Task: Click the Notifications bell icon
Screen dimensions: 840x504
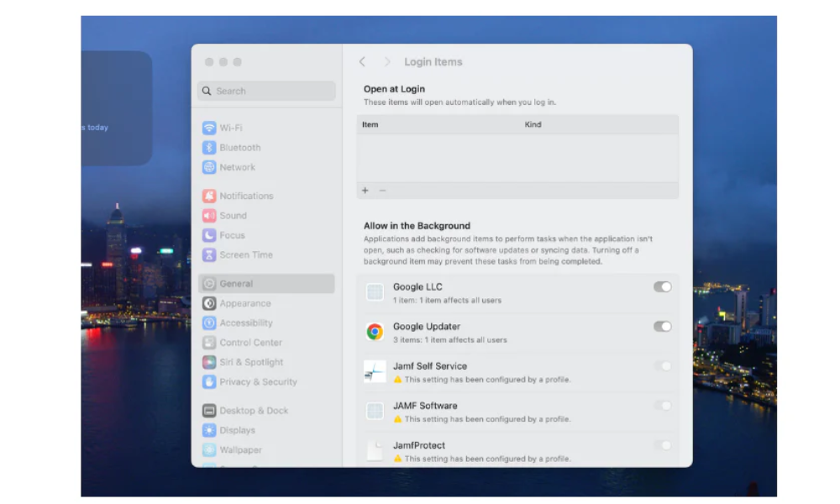Action: 208,196
